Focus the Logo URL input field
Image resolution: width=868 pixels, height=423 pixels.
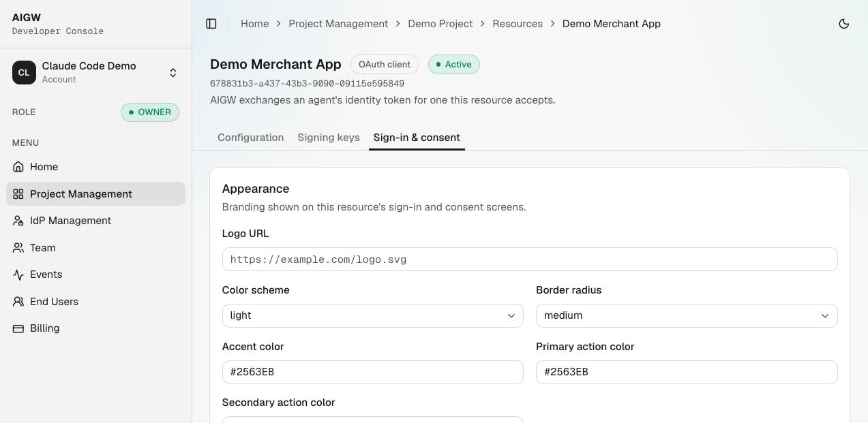pos(530,260)
